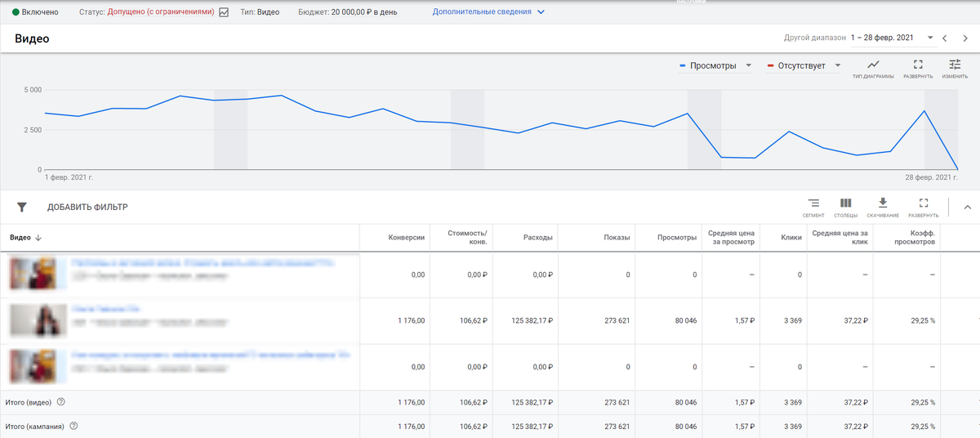Click the Итого (кампания) row label

point(35,426)
